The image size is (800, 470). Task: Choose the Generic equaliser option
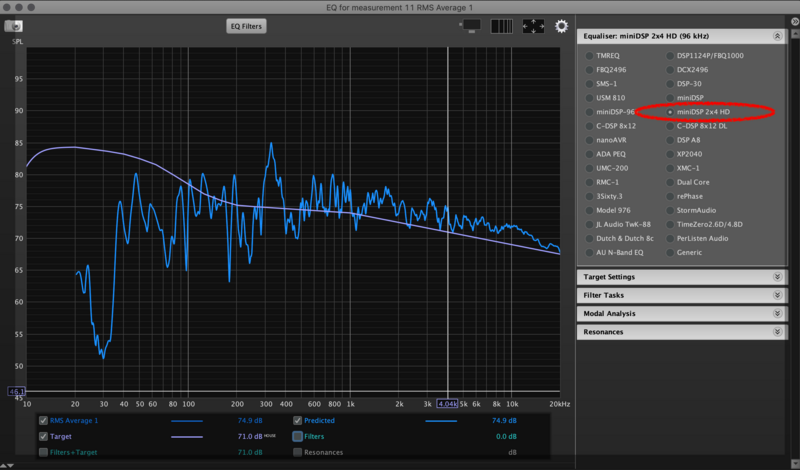669,252
